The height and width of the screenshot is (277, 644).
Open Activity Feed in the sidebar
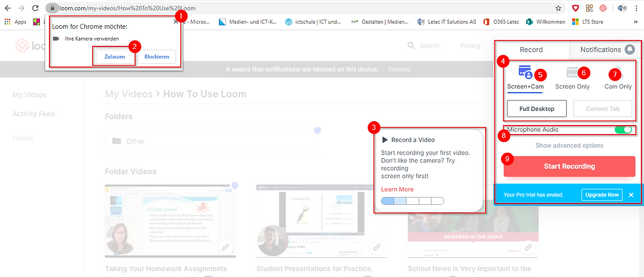[33, 114]
